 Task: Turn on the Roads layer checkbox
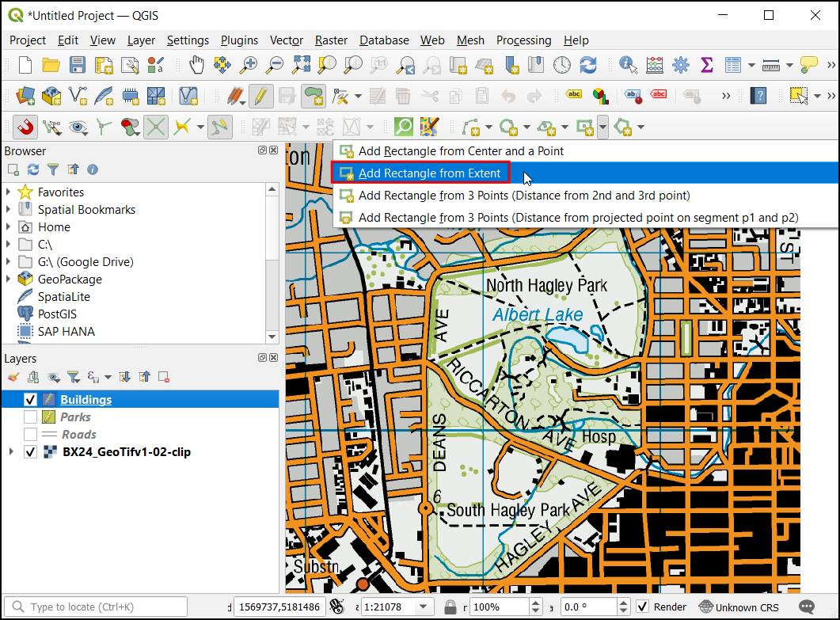31,435
